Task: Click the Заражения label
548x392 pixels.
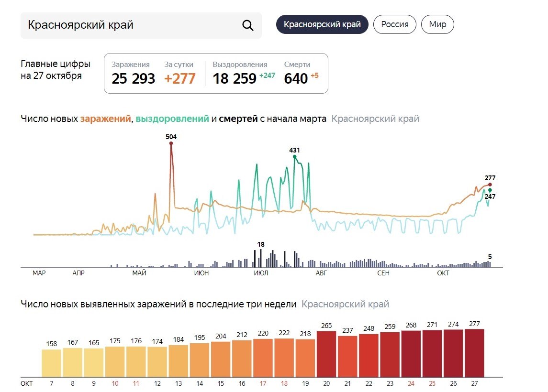Action: pyautogui.click(x=130, y=65)
